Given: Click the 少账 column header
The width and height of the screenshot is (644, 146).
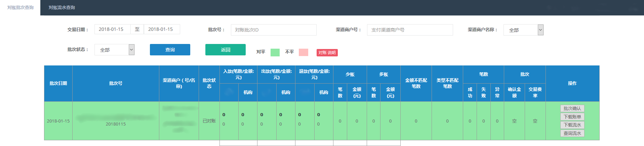Looking at the screenshot, I should (350, 75).
